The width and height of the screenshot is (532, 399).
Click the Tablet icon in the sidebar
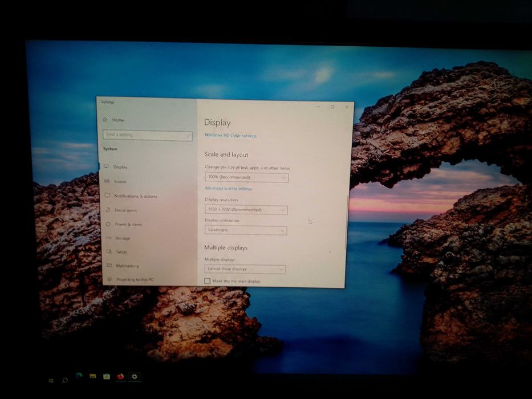(x=109, y=251)
